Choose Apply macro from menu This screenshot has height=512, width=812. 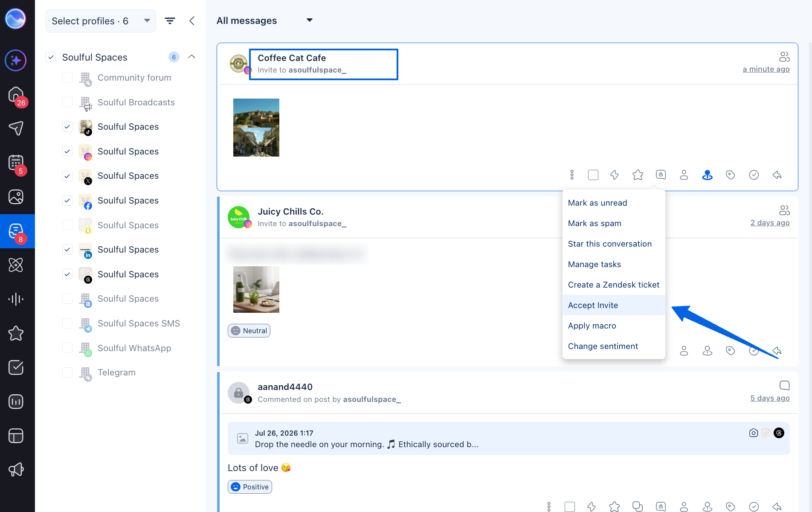(614, 326)
